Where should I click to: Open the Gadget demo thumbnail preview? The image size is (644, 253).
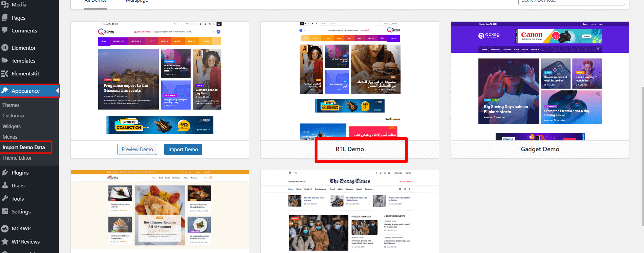pos(540,81)
